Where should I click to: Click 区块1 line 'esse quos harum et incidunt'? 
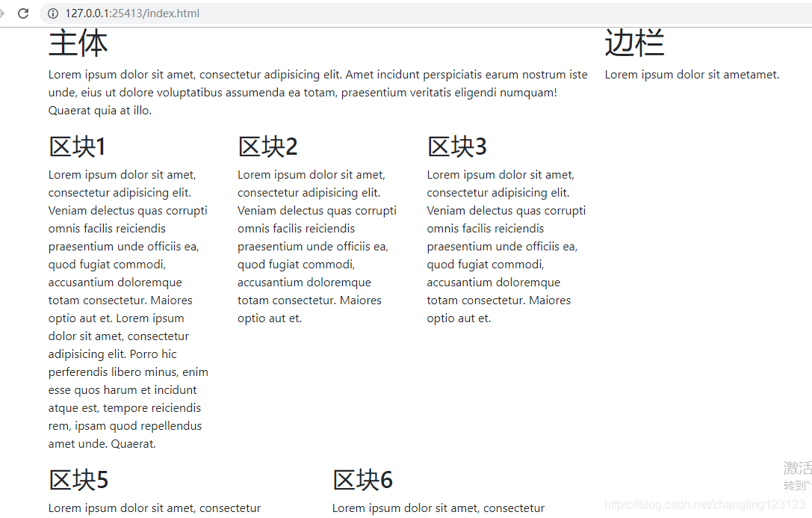pos(123,390)
